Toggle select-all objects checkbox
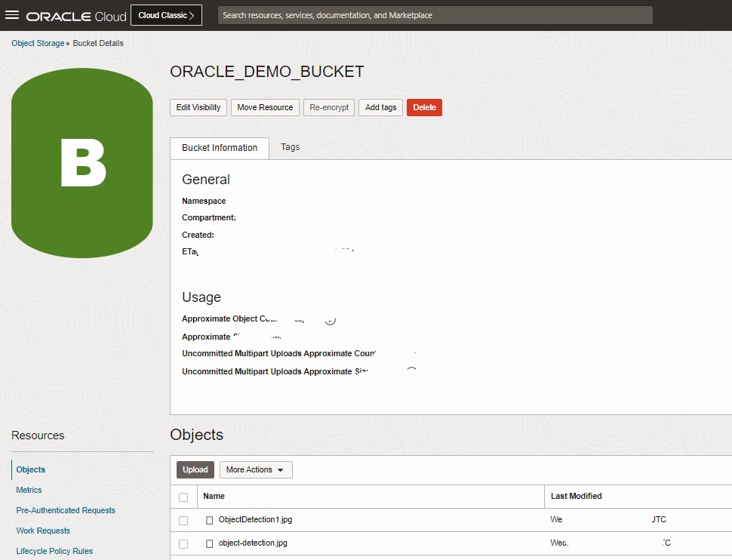Image resolution: width=732 pixels, height=560 pixels. tap(183, 497)
